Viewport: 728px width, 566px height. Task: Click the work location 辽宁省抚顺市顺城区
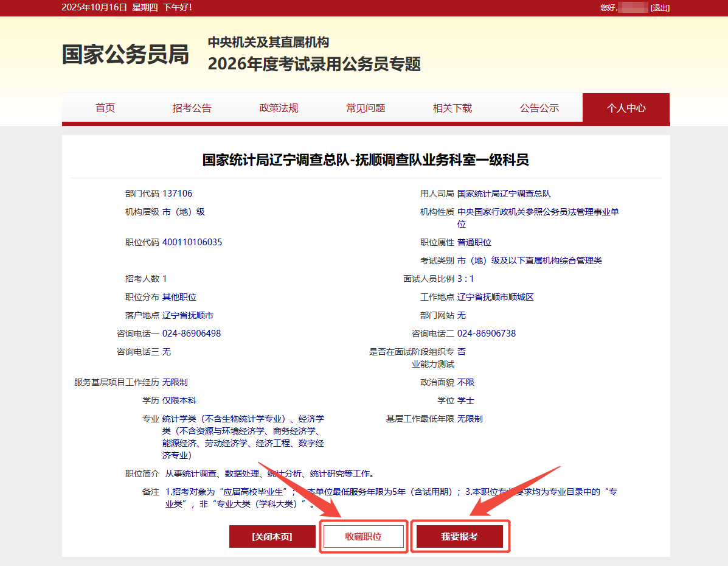point(495,297)
